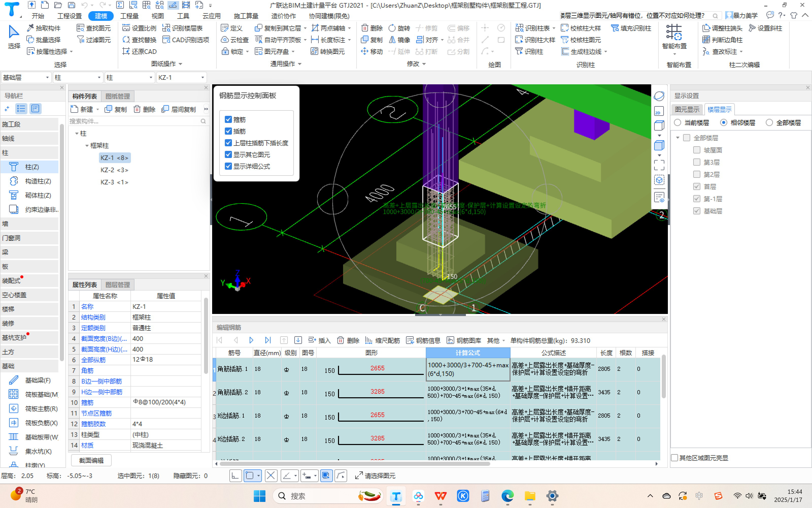
Task: Open the 云应用 ribbon tab
Action: click(x=211, y=16)
